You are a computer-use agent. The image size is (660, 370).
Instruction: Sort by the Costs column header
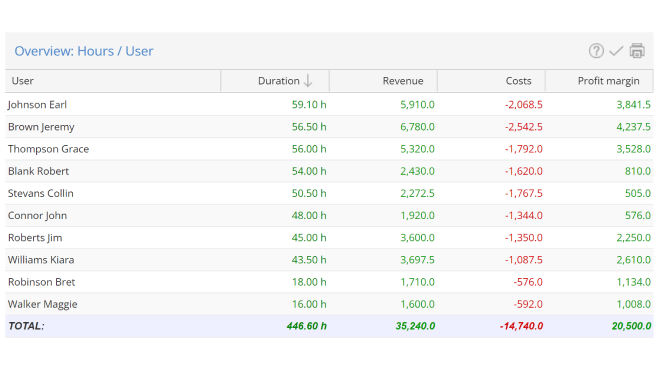click(x=491, y=81)
